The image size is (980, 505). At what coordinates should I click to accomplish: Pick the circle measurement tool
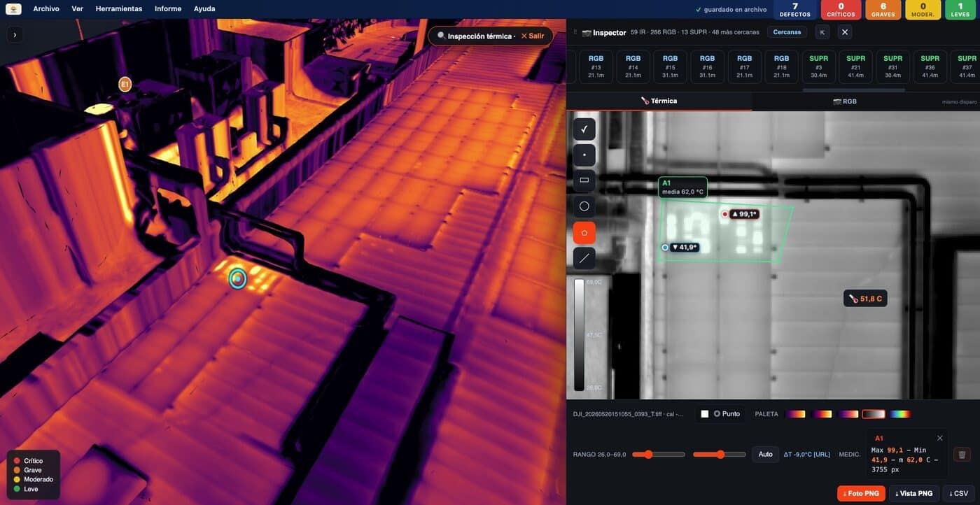tap(584, 206)
